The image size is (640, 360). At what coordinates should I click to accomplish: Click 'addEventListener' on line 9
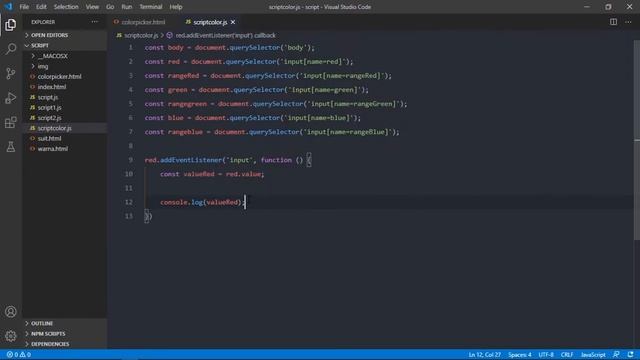click(191, 160)
